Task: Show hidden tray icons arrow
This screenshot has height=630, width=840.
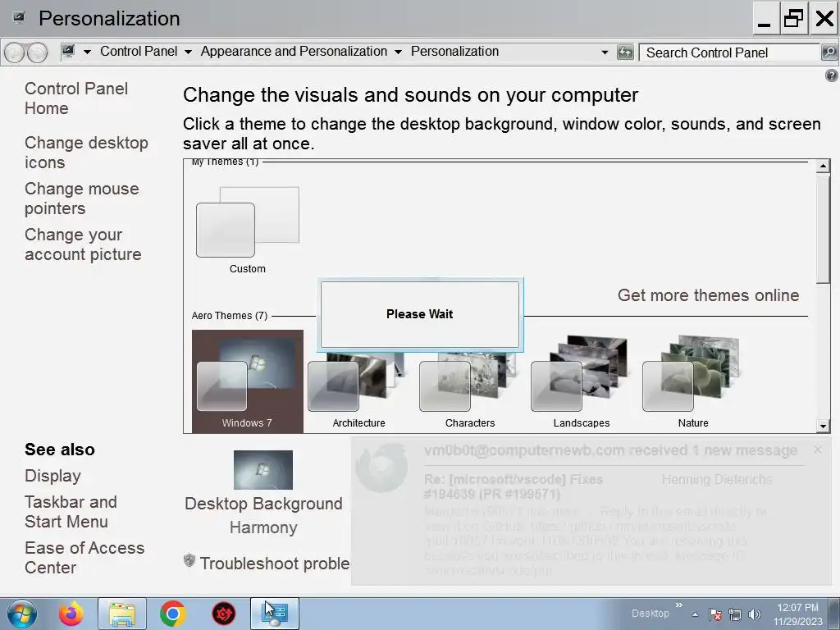Action: point(695,615)
